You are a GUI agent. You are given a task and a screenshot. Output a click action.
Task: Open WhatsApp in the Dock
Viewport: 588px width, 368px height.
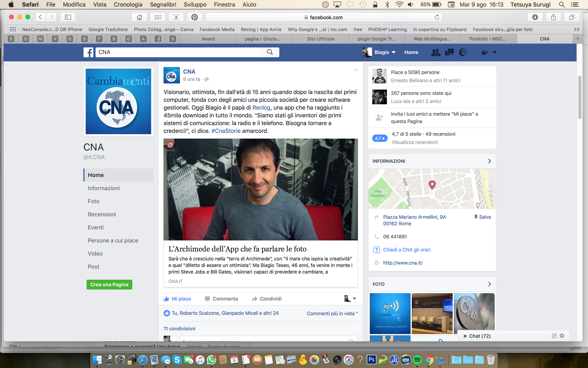[211, 360]
